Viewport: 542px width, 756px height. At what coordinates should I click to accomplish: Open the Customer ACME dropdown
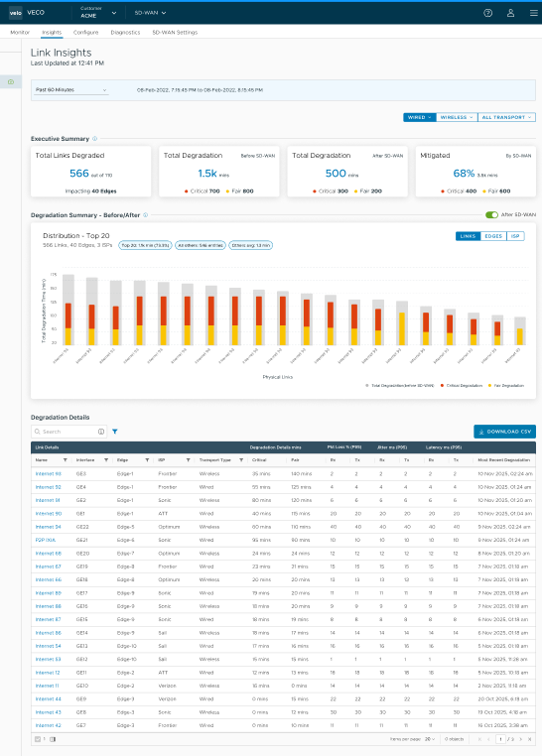pyautogui.click(x=98, y=13)
